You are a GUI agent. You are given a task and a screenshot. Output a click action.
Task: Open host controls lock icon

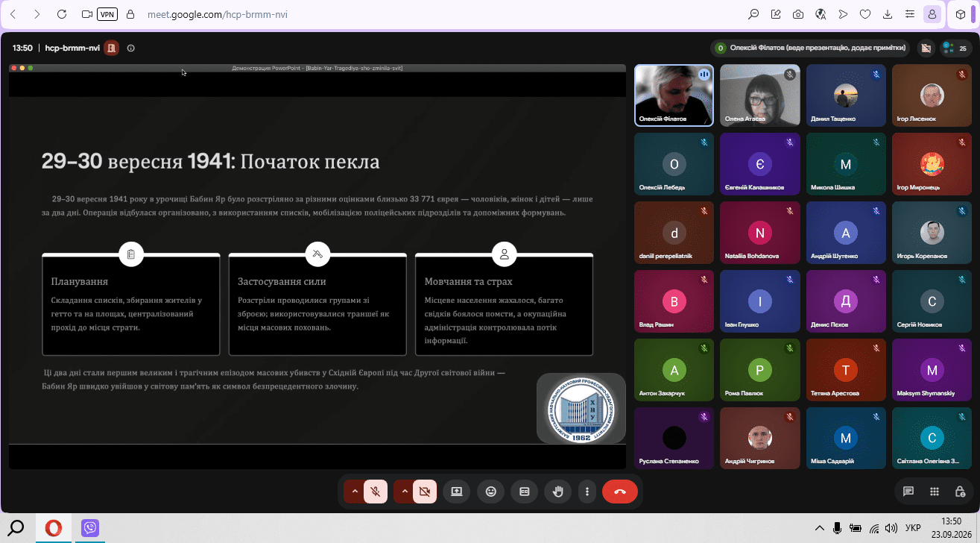click(x=961, y=492)
